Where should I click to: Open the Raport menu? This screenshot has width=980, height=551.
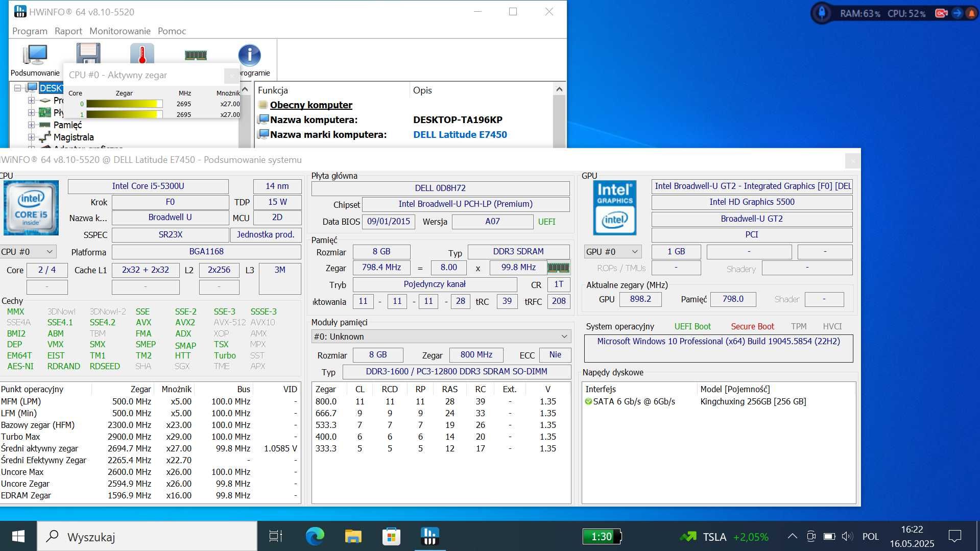click(68, 31)
